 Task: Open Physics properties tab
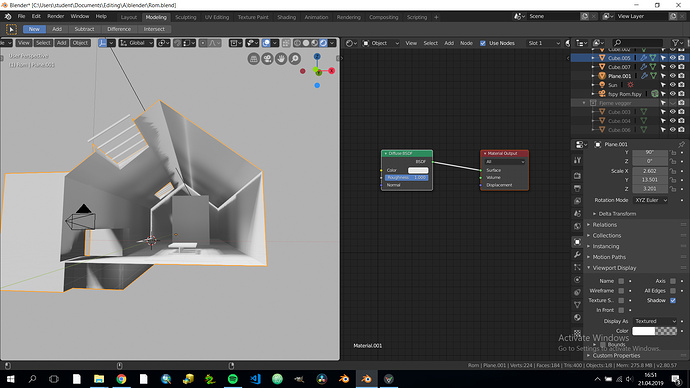[x=577, y=280]
